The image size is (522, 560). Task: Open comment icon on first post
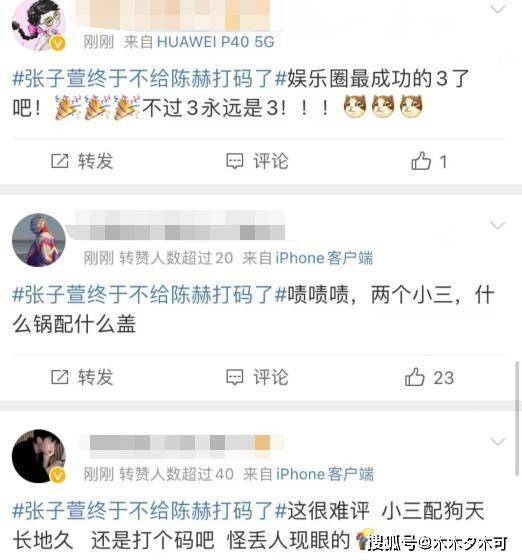click(235, 161)
